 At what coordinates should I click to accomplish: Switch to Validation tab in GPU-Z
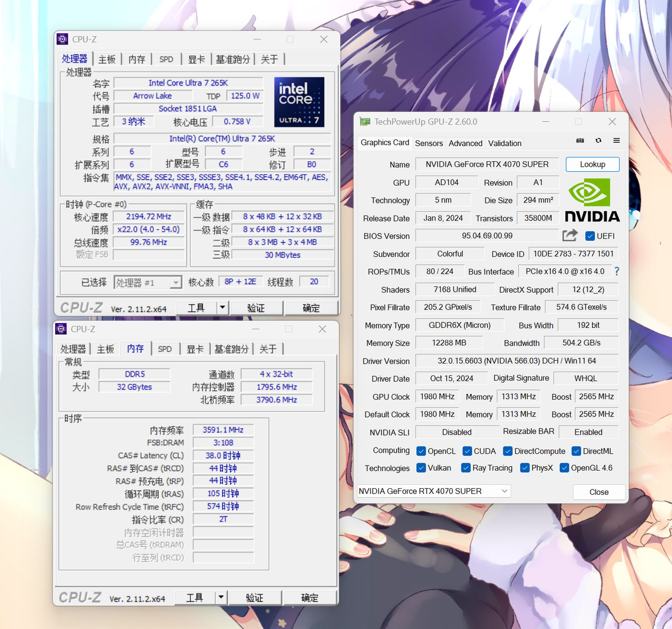coord(505,143)
